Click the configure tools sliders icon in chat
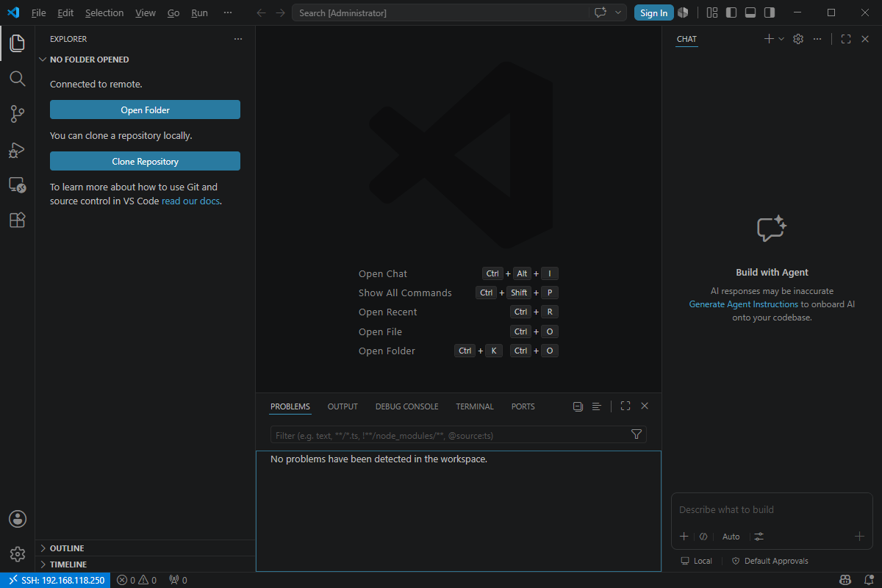This screenshot has height=588, width=882. coord(759,537)
